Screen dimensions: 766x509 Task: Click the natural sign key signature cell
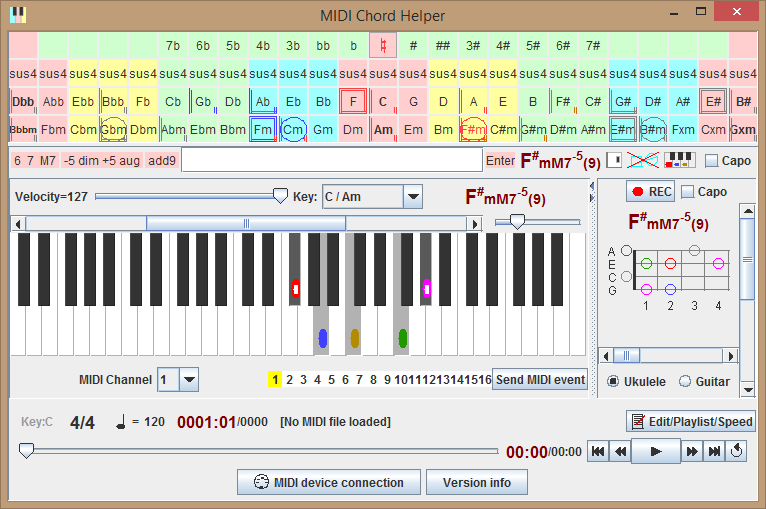pyautogui.click(x=383, y=45)
